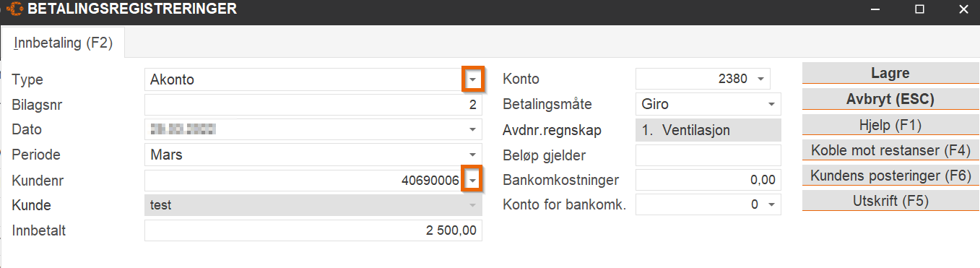The width and height of the screenshot is (980, 268).
Task: Click the app logo icon in title bar
Action: click(x=14, y=10)
